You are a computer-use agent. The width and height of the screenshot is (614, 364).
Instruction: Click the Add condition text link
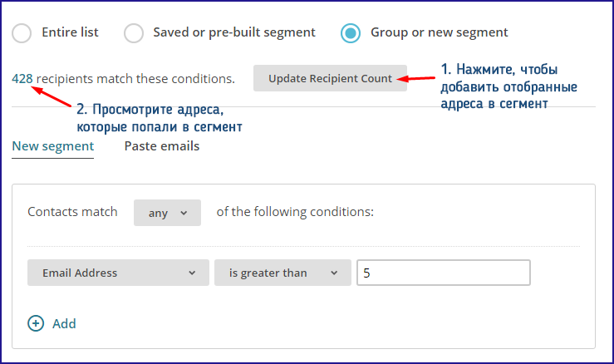click(64, 323)
